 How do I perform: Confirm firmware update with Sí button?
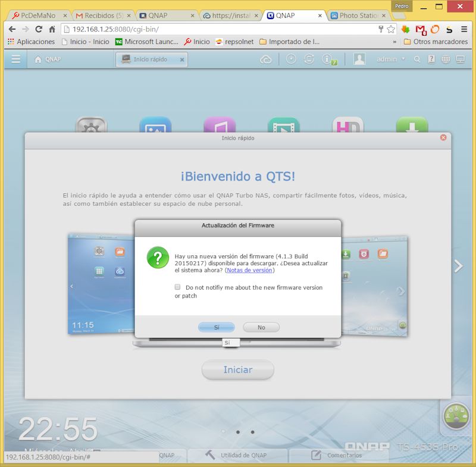pyautogui.click(x=217, y=327)
